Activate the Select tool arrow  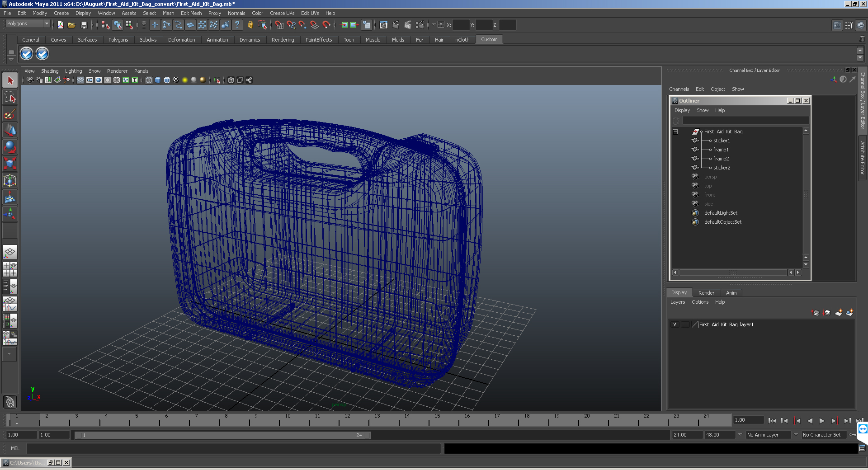(10, 80)
